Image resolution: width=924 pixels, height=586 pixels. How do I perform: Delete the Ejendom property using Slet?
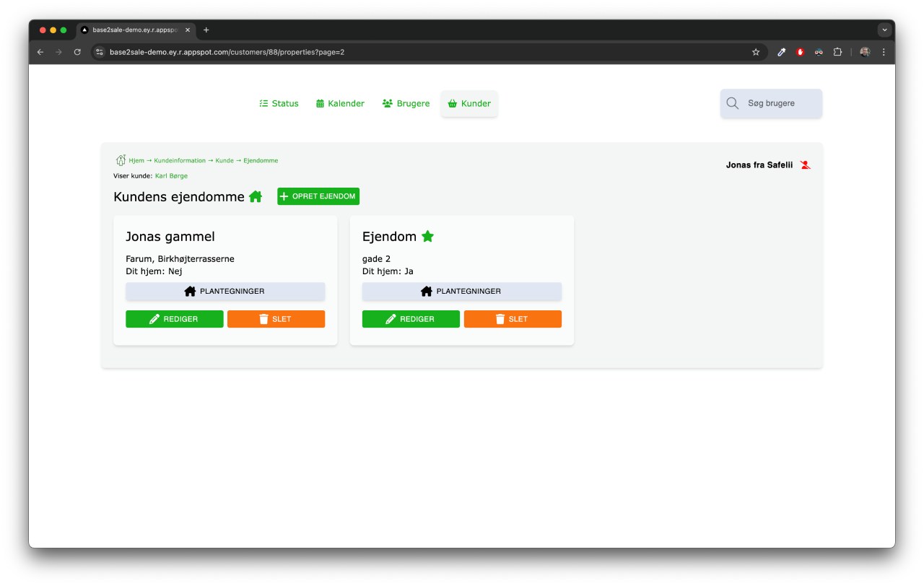click(512, 319)
